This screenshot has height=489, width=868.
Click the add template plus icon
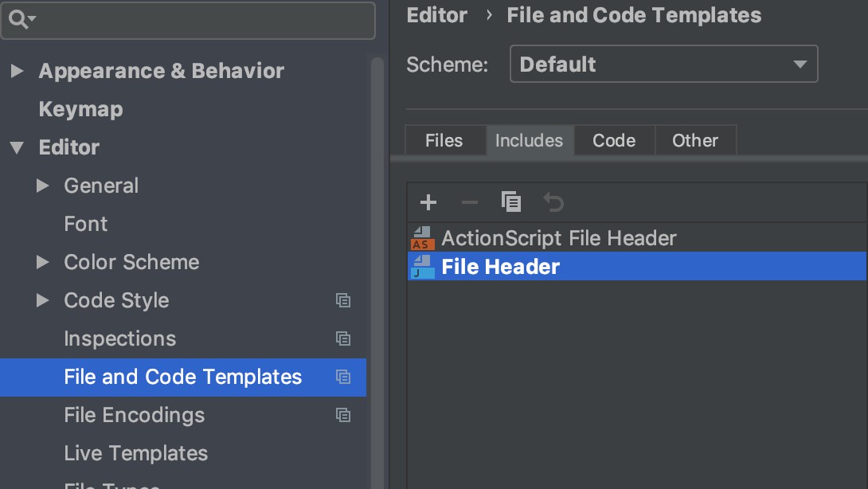coord(428,202)
